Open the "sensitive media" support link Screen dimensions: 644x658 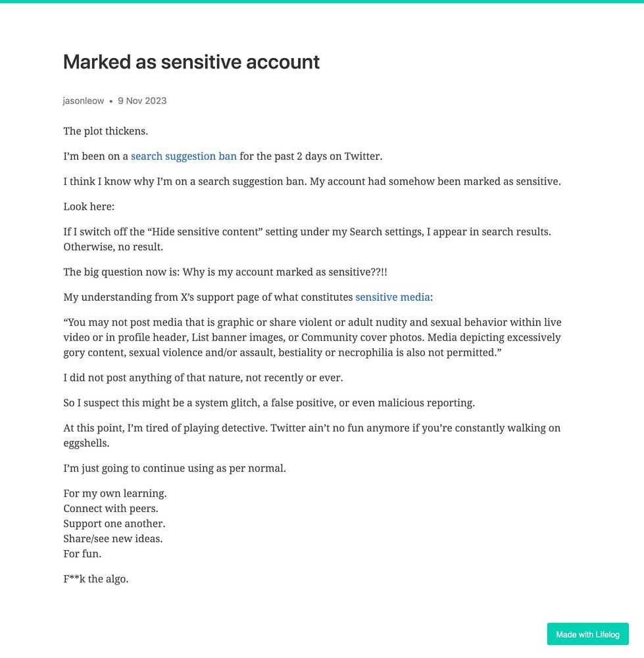click(x=392, y=297)
